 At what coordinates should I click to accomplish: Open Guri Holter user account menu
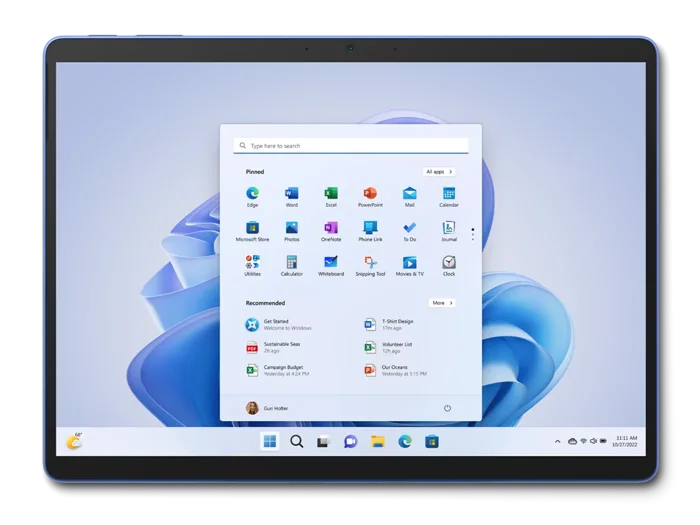tap(267, 408)
